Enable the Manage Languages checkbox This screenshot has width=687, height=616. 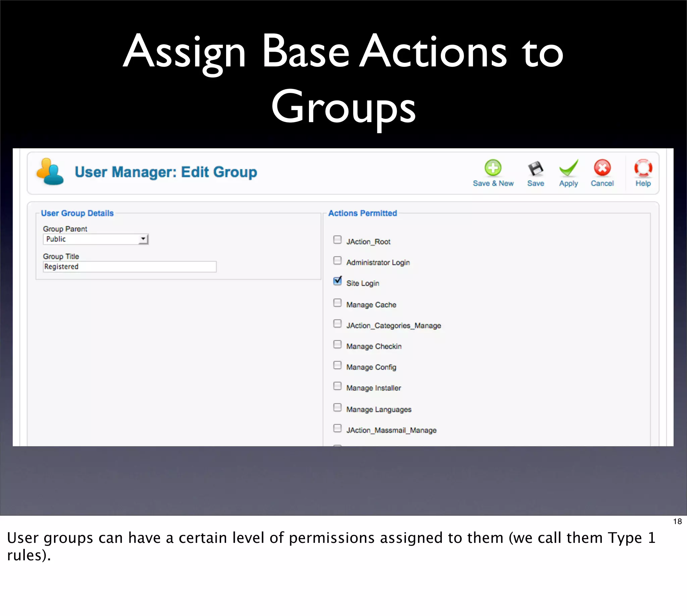(337, 408)
